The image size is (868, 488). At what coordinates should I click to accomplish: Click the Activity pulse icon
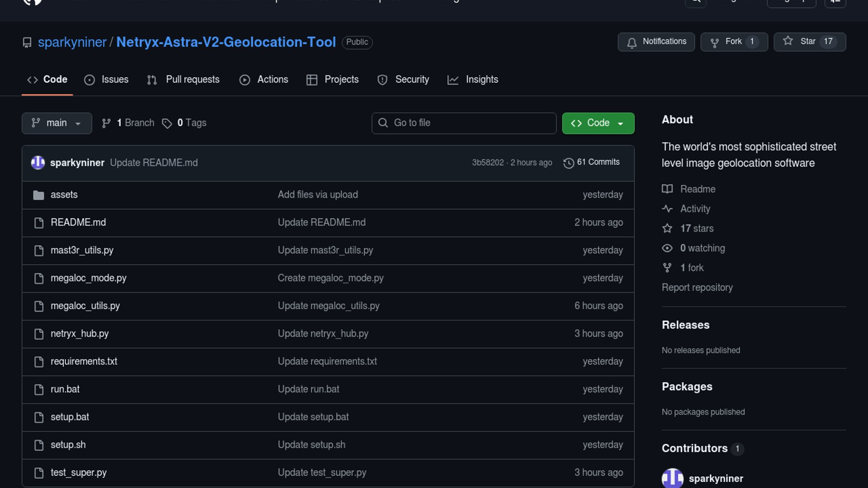click(667, 209)
